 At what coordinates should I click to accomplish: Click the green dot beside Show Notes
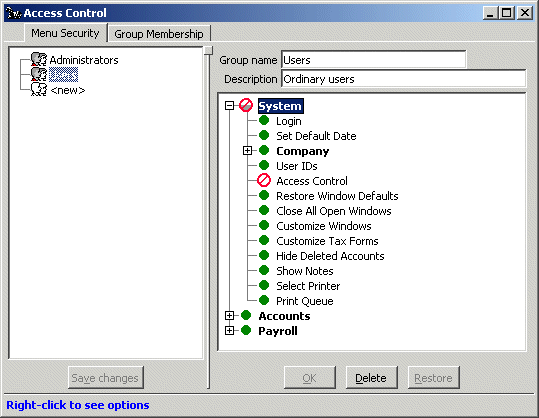[264, 270]
